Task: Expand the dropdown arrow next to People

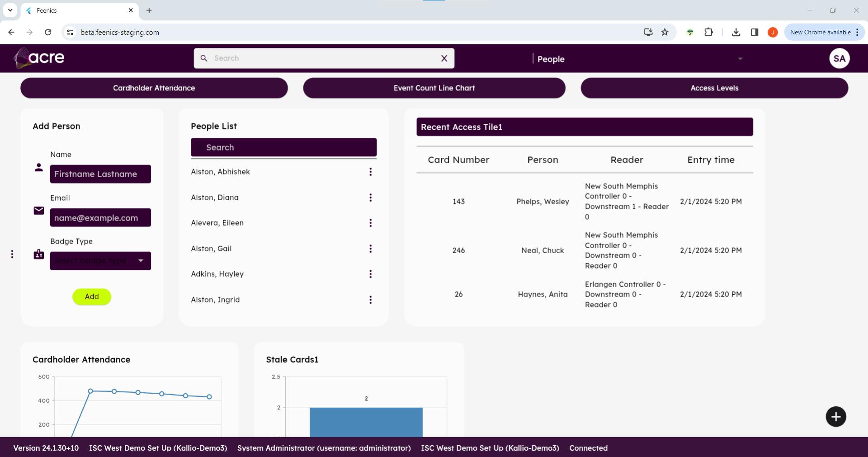Action: click(740, 59)
